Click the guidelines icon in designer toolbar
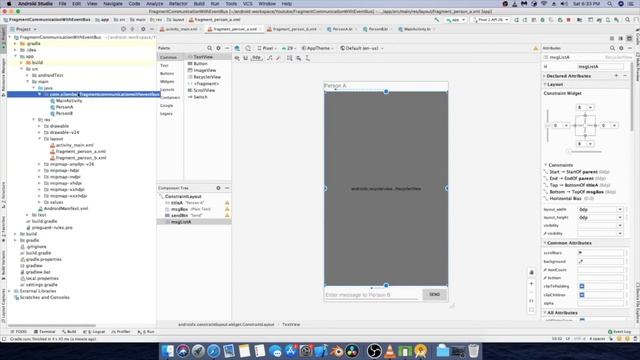Image resolution: width=640 pixels, height=360 pixels. click(308, 58)
